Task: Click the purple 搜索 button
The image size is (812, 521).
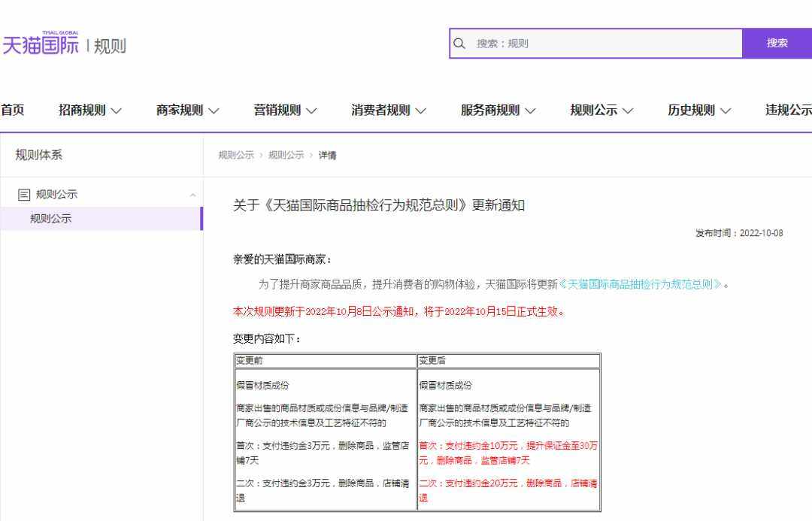Action: pyautogui.click(x=777, y=44)
